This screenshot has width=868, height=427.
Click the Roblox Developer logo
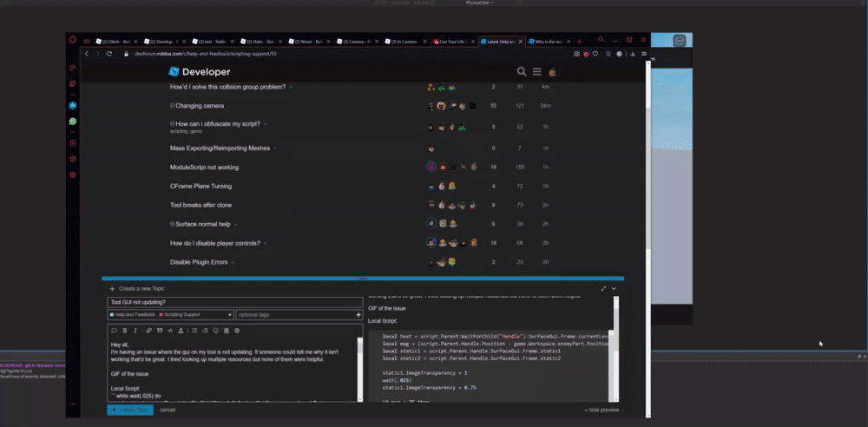pos(200,71)
